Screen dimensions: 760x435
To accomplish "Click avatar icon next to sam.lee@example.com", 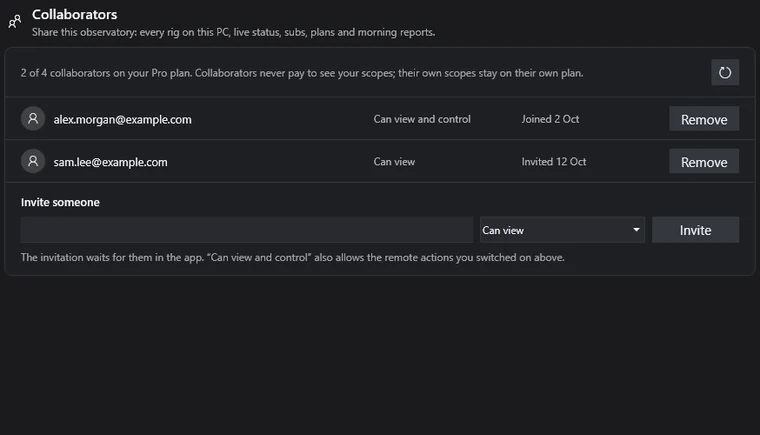I will pos(33,161).
